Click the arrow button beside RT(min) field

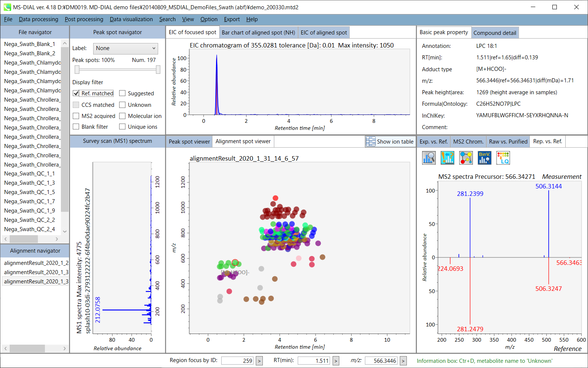pos(336,361)
